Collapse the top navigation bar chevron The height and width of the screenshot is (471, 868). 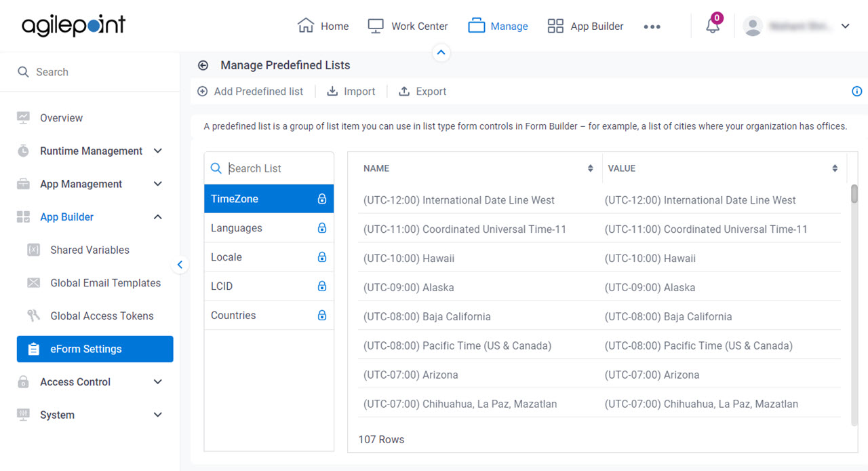pos(441,52)
